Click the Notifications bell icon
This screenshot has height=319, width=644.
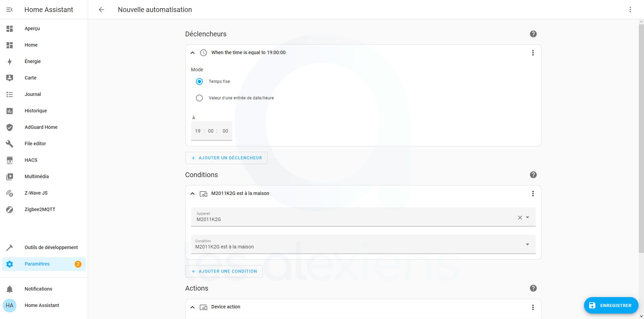click(10, 289)
